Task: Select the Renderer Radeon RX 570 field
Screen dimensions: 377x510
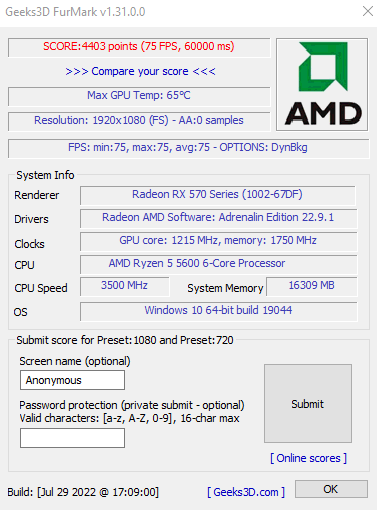Action: coord(218,195)
